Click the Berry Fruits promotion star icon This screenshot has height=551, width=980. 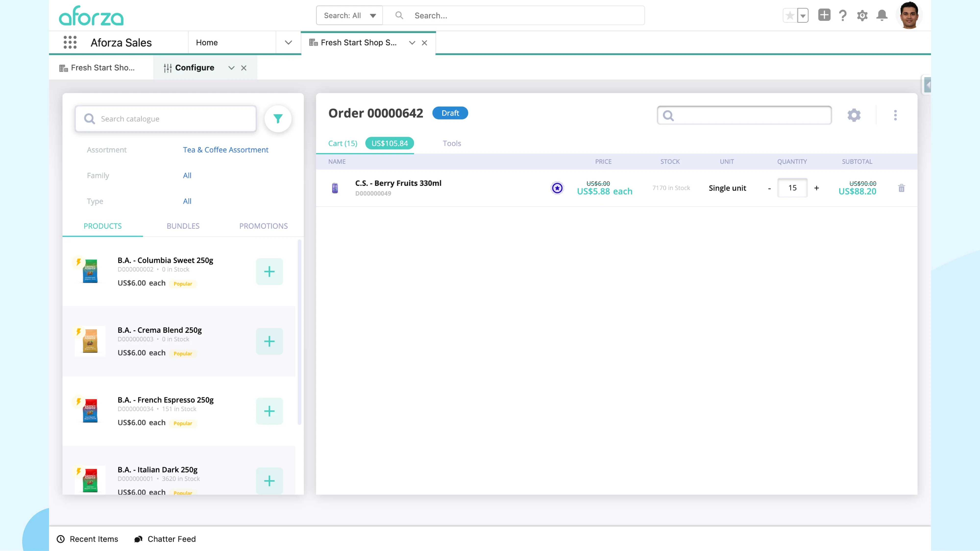557,188
